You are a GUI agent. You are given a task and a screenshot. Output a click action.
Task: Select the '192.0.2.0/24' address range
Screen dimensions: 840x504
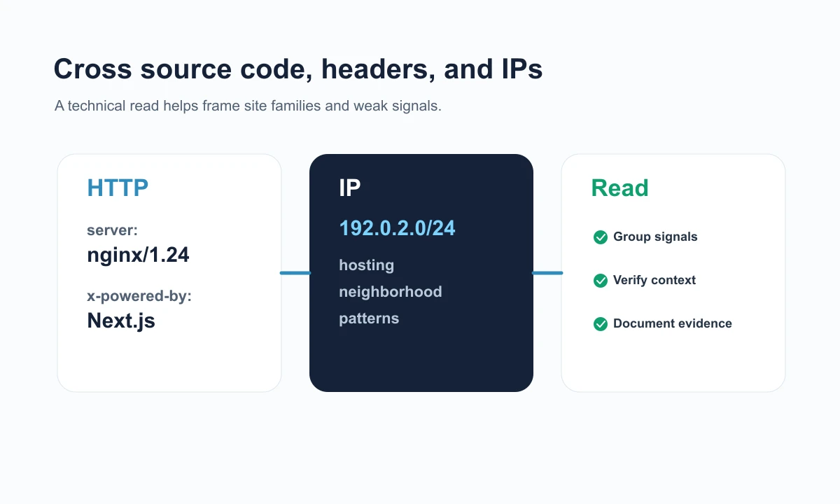point(397,228)
